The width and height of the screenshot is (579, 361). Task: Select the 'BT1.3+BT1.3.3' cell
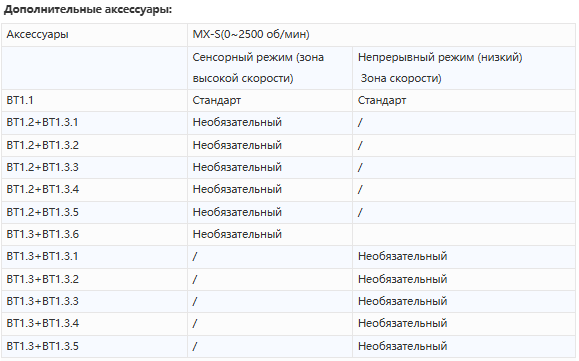pos(94,302)
